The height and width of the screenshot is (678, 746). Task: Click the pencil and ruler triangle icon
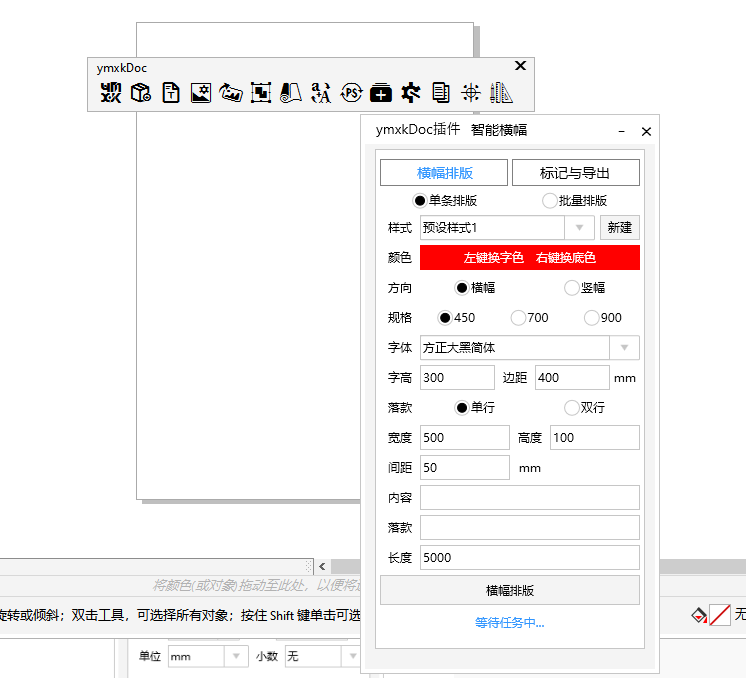501,92
